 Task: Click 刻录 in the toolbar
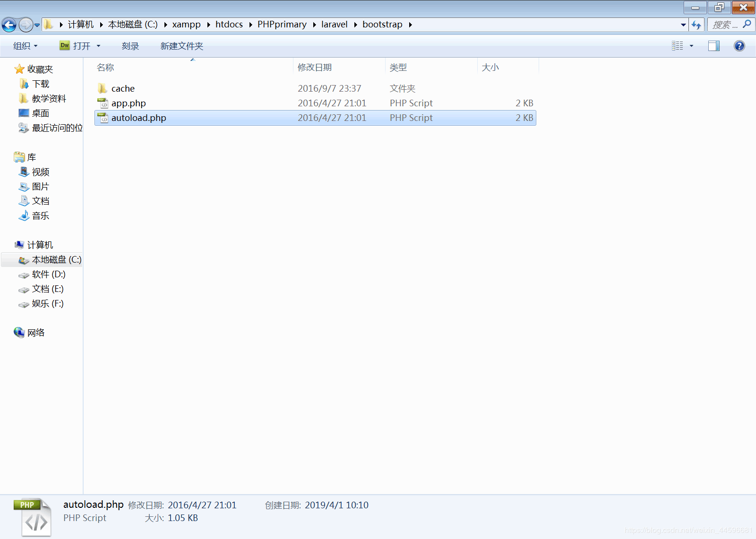(x=130, y=46)
